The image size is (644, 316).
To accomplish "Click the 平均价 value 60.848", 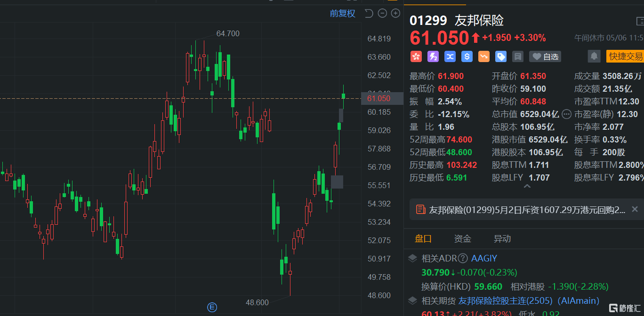I will [533, 102].
